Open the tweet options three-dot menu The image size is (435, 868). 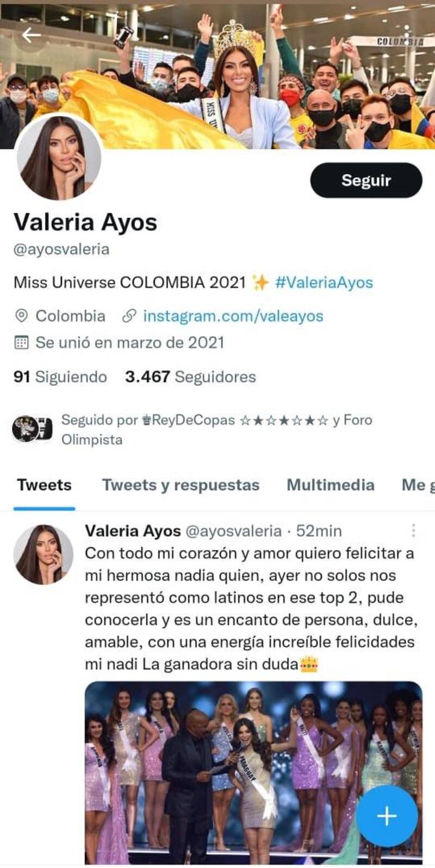[414, 530]
